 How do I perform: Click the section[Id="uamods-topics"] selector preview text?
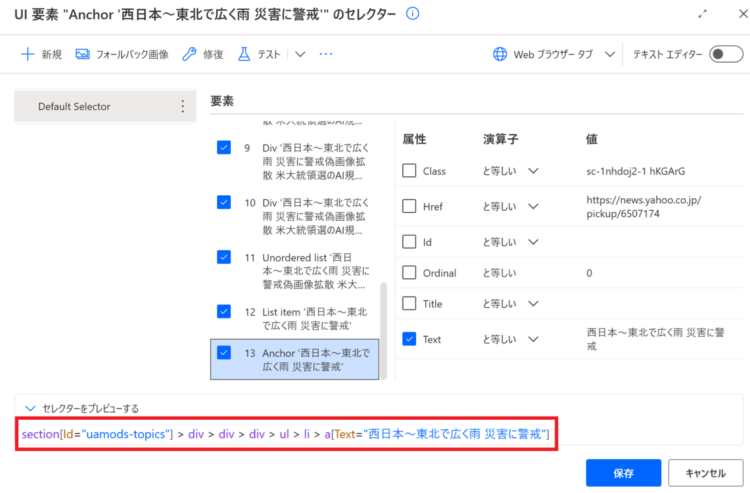(286, 434)
